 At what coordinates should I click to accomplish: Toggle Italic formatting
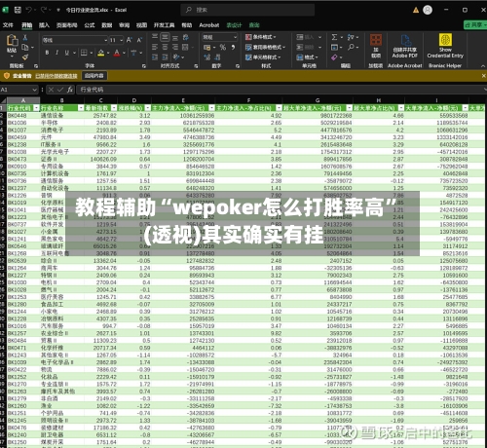(x=56, y=53)
